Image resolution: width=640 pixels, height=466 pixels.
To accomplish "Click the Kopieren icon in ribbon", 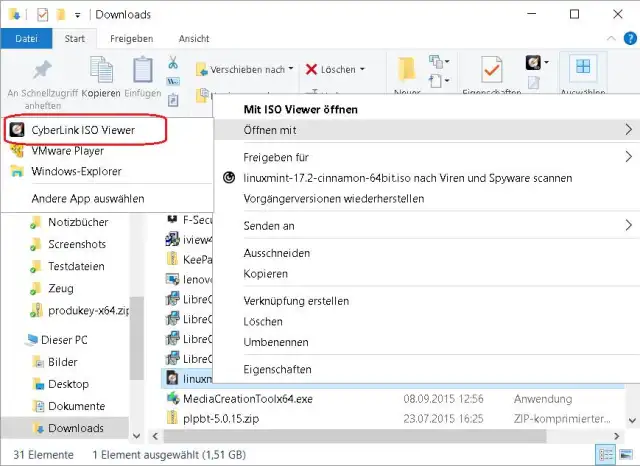I will tap(101, 71).
